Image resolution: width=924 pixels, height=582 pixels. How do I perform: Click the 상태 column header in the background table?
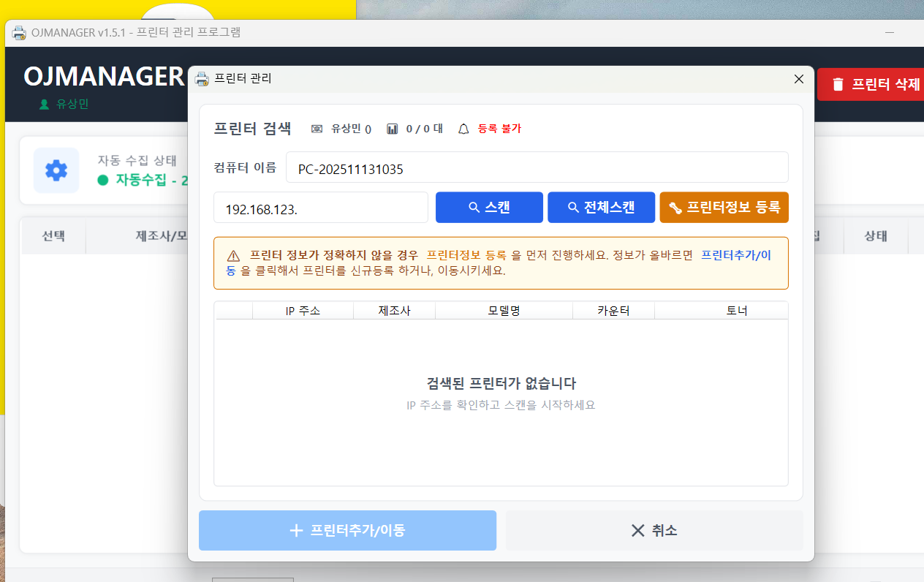(876, 236)
